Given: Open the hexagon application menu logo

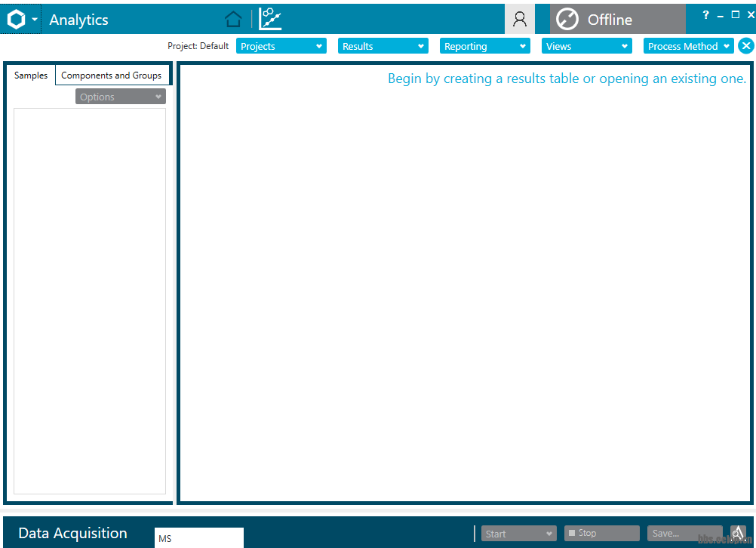Looking at the screenshot, I should click(16, 20).
